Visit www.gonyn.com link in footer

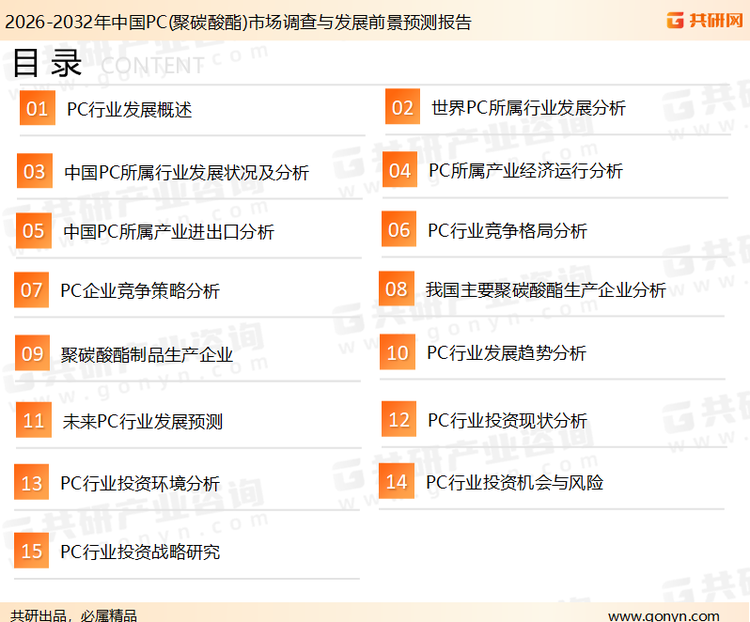[x=664, y=615]
